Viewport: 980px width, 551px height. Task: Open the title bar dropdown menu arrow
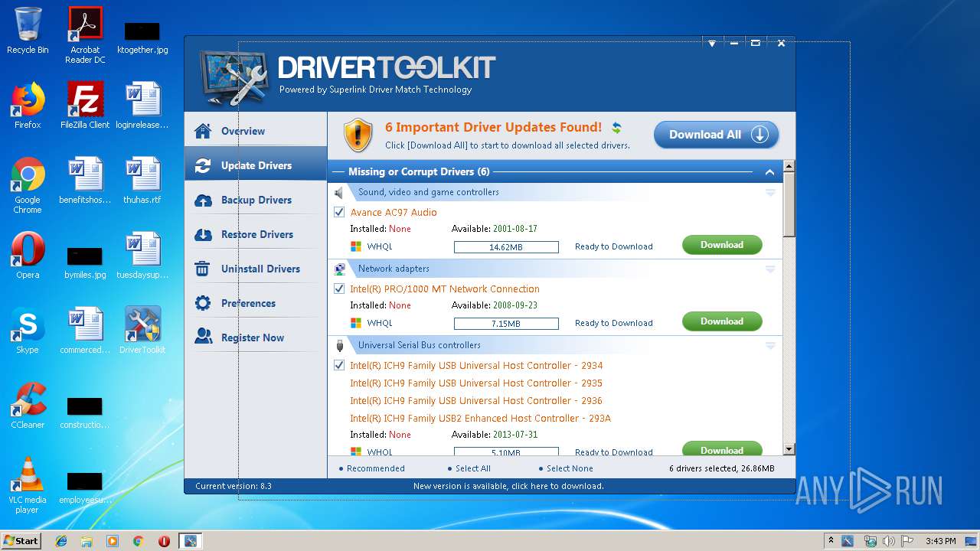click(x=711, y=44)
